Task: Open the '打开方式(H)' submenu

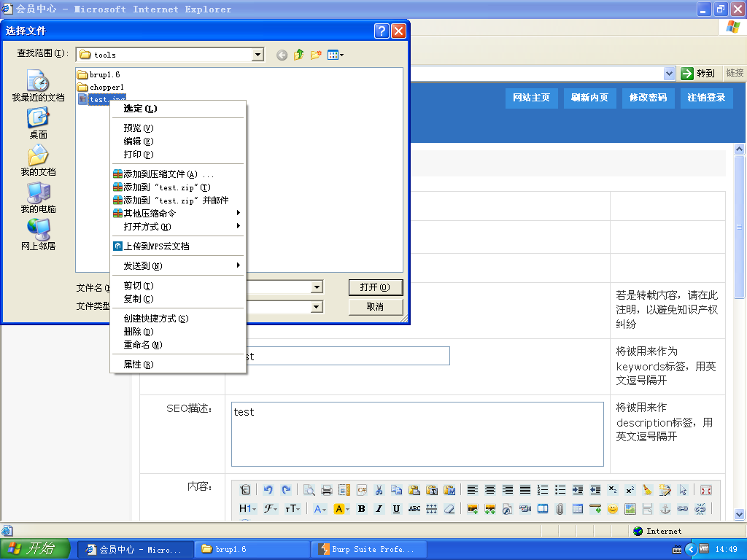Action: point(178,226)
